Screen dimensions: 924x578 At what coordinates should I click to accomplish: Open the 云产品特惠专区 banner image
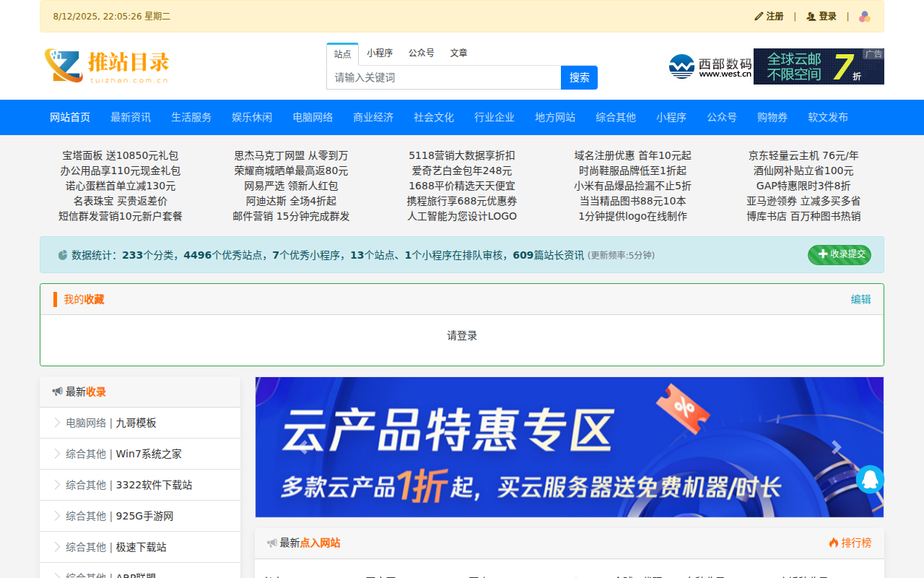click(569, 447)
